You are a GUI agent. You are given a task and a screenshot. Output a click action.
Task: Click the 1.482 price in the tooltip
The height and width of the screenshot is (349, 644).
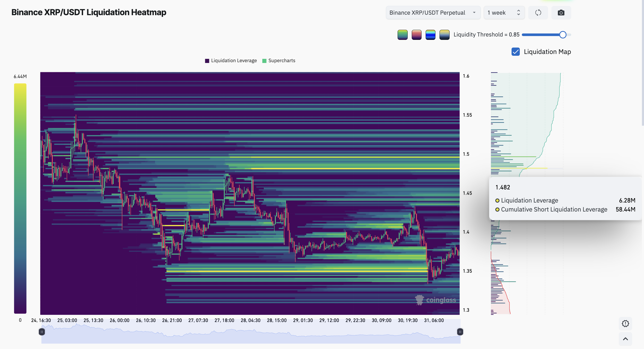tap(503, 187)
